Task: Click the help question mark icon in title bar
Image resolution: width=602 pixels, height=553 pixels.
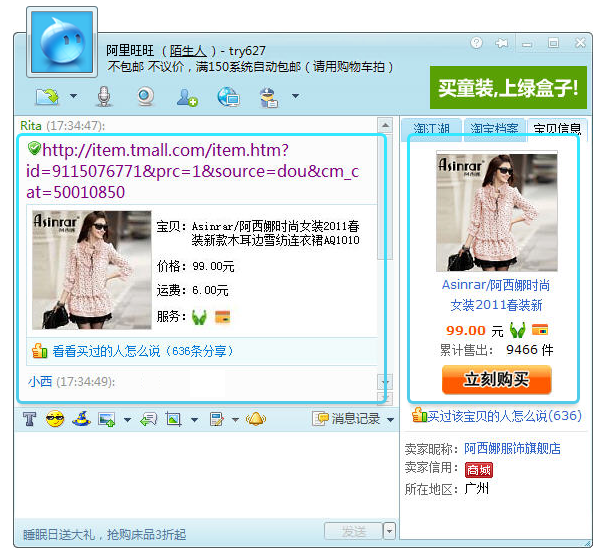Action: coord(476,43)
